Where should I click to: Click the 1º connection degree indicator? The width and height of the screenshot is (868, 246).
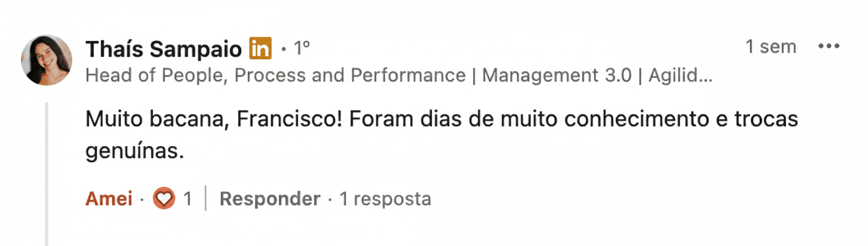point(302,48)
